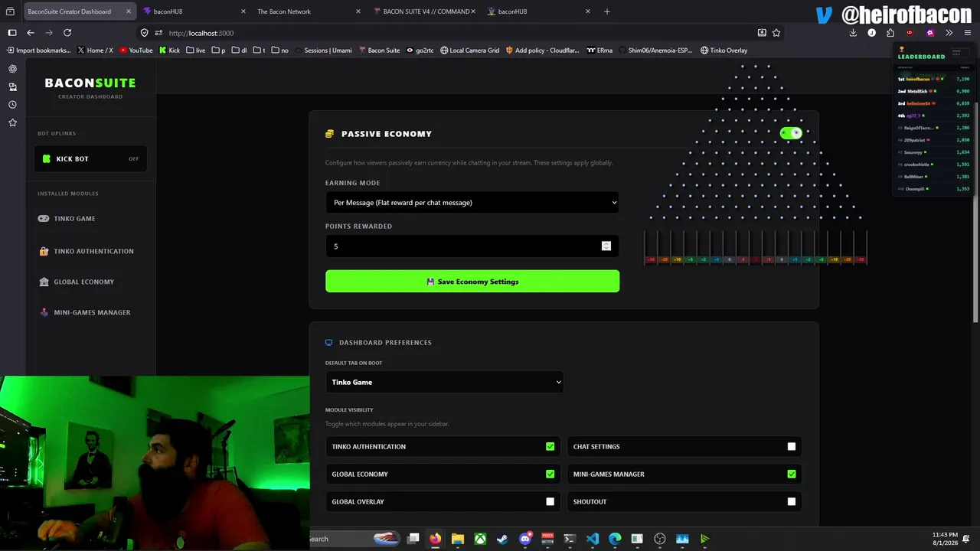Click the Points Rewarded number stepper
This screenshot has height=551, width=980.
pyautogui.click(x=606, y=246)
